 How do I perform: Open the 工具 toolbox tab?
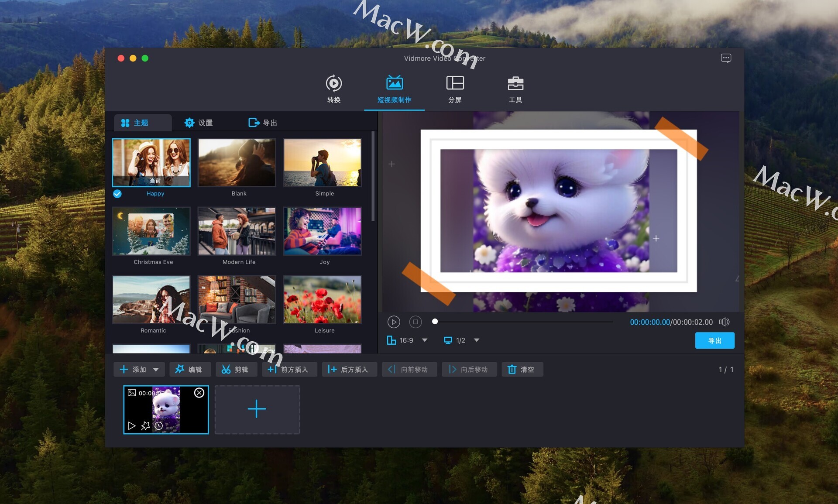[x=515, y=89]
